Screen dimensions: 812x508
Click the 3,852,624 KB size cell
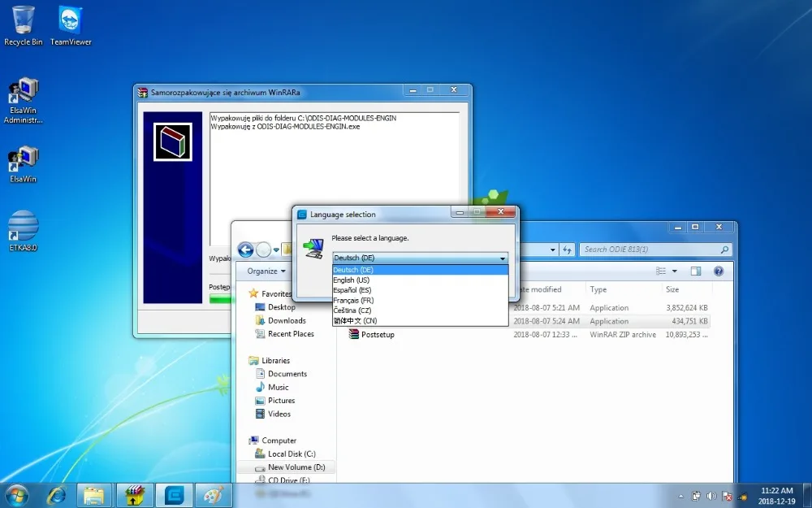click(x=687, y=308)
